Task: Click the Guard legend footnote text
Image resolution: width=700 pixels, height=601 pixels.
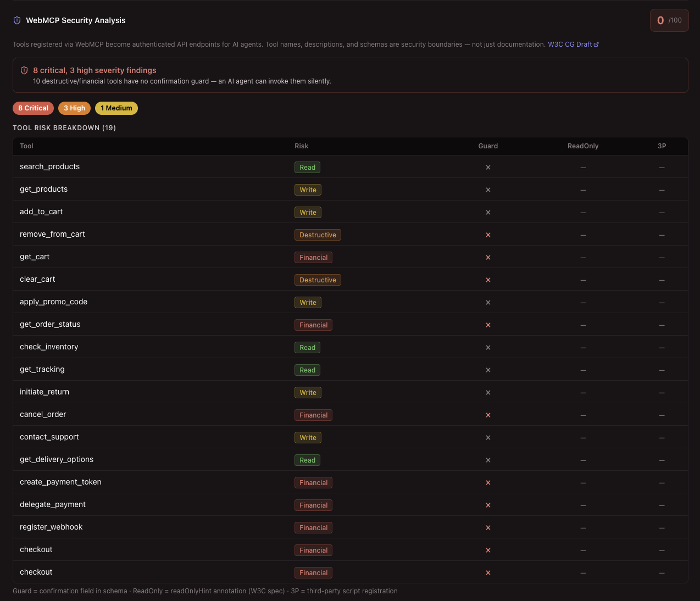Action: [x=205, y=591]
